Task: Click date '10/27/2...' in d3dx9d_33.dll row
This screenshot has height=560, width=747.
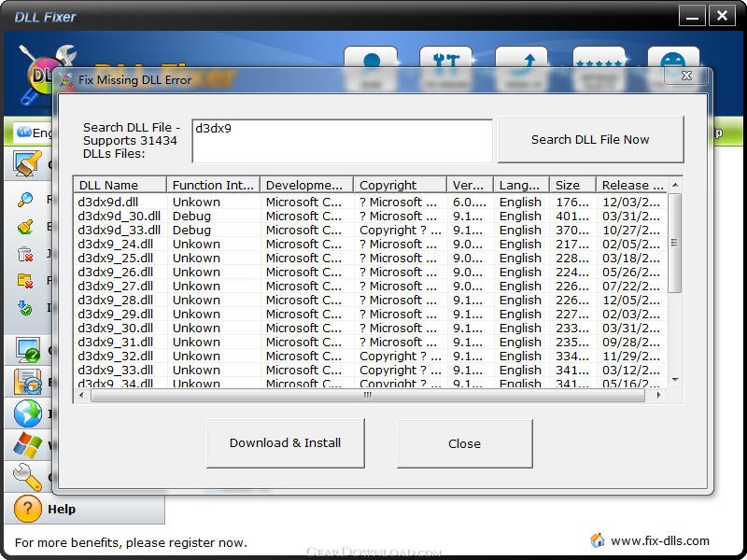Action: (x=631, y=230)
